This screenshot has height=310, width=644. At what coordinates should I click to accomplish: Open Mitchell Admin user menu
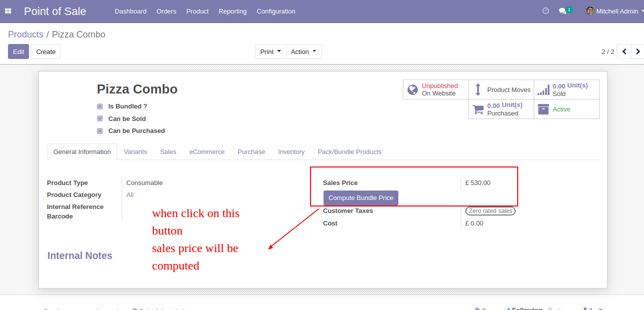coord(613,11)
